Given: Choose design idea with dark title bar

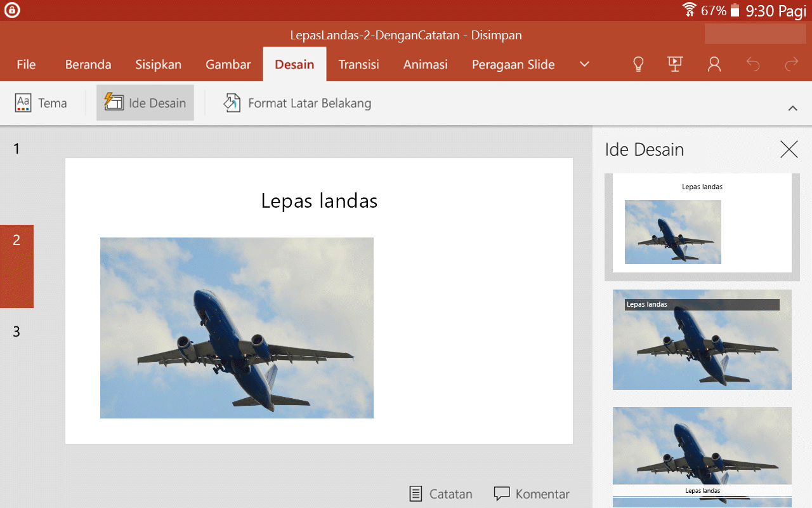Looking at the screenshot, I should [x=702, y=340].
